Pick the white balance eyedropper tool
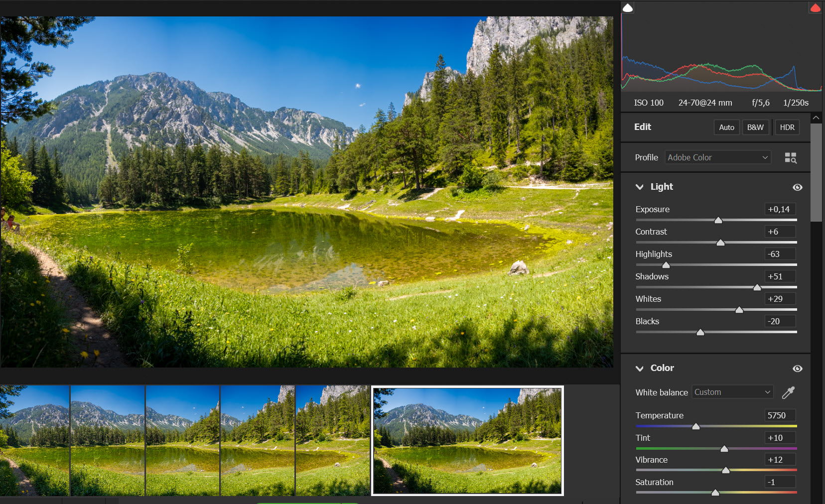The image size is (825, 504). click(x=788, y=392)
